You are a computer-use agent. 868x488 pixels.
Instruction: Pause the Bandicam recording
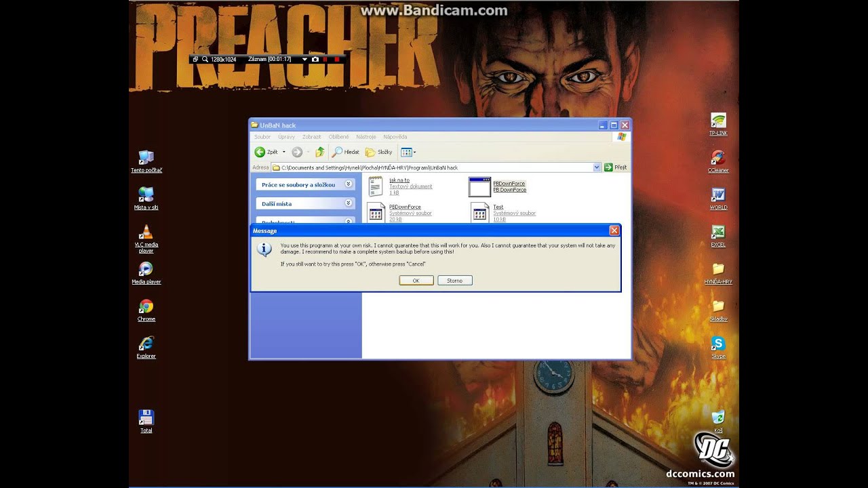tap(325, 60)
